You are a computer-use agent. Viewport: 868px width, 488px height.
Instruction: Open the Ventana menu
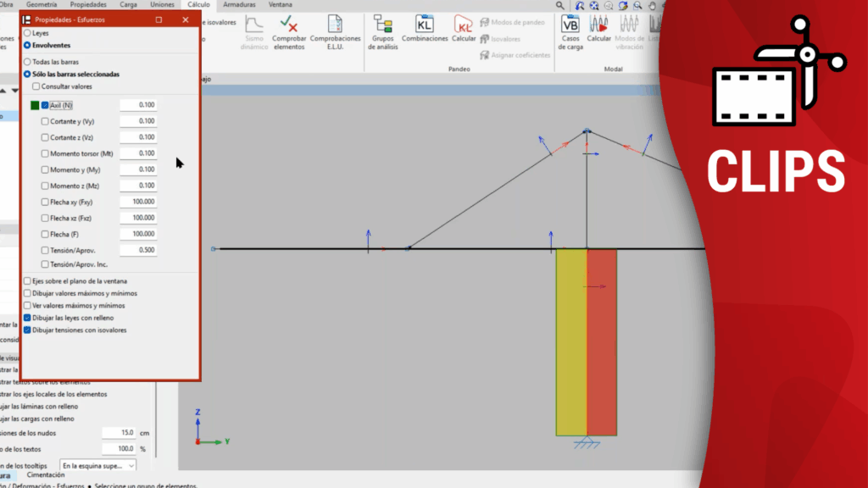(x=280, y=4)
